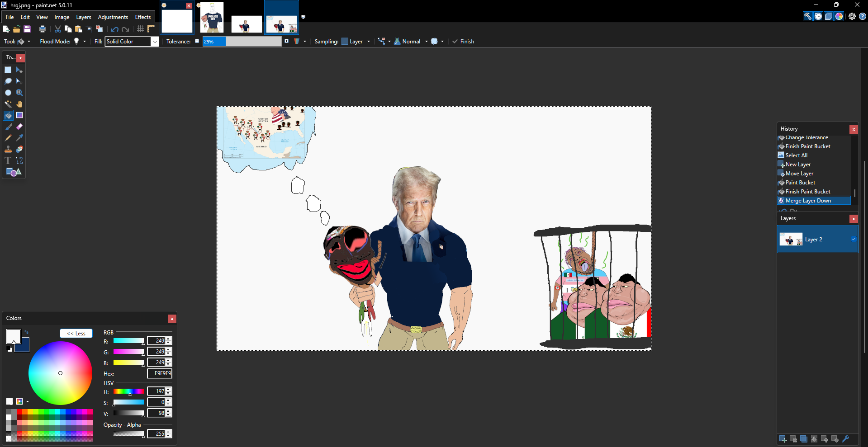The height and width of the screenshot is (447, 868).
Task: Select the Shapes tool
Action: coord(14,172)
